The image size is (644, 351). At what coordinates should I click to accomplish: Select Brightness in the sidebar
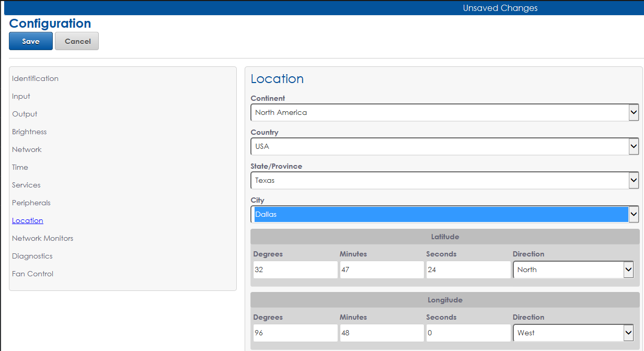(29, 132)
